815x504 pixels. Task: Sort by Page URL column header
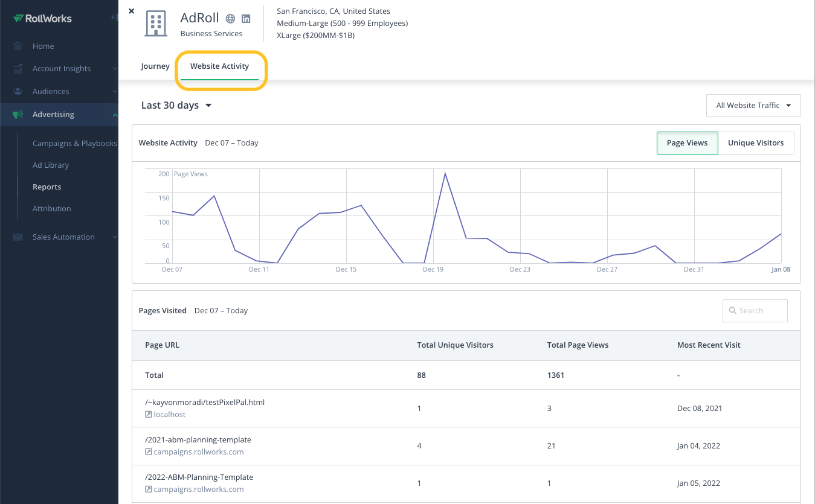click(163, 345)
